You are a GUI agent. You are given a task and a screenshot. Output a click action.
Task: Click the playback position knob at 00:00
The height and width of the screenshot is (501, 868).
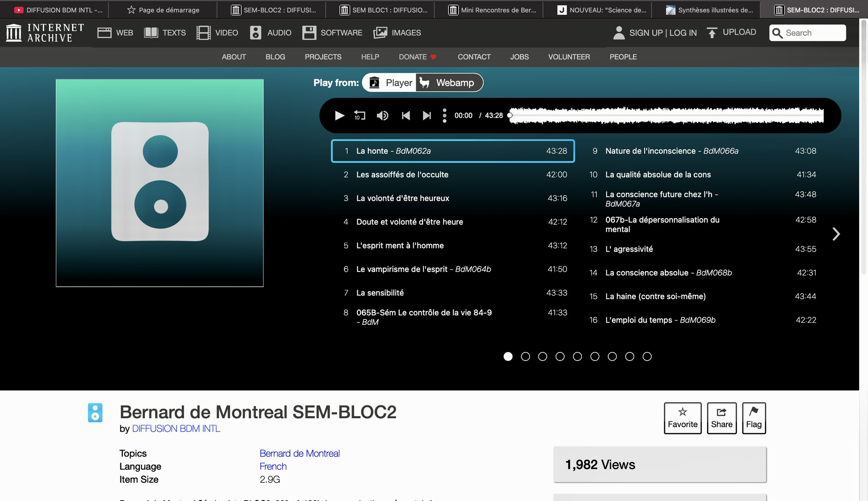(510, 115)
